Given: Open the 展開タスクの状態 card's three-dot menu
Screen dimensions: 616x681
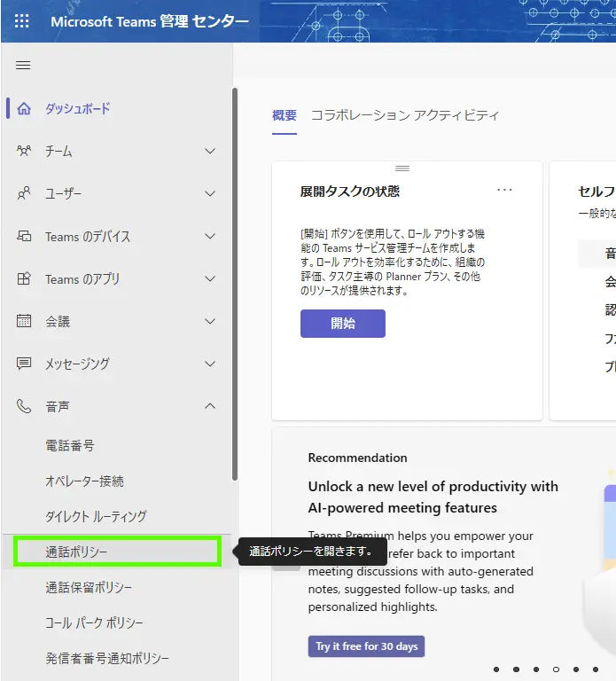Looking at the screenshot, I should [504, 190].
